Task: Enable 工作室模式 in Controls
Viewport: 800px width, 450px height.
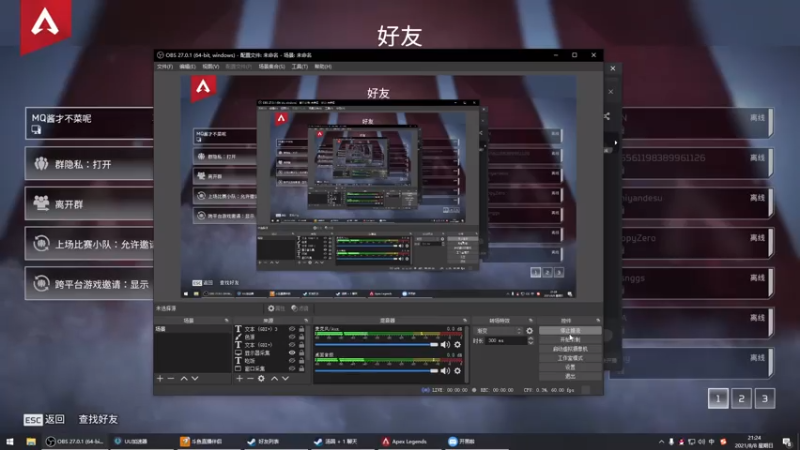Action: (x=570, y=358)
